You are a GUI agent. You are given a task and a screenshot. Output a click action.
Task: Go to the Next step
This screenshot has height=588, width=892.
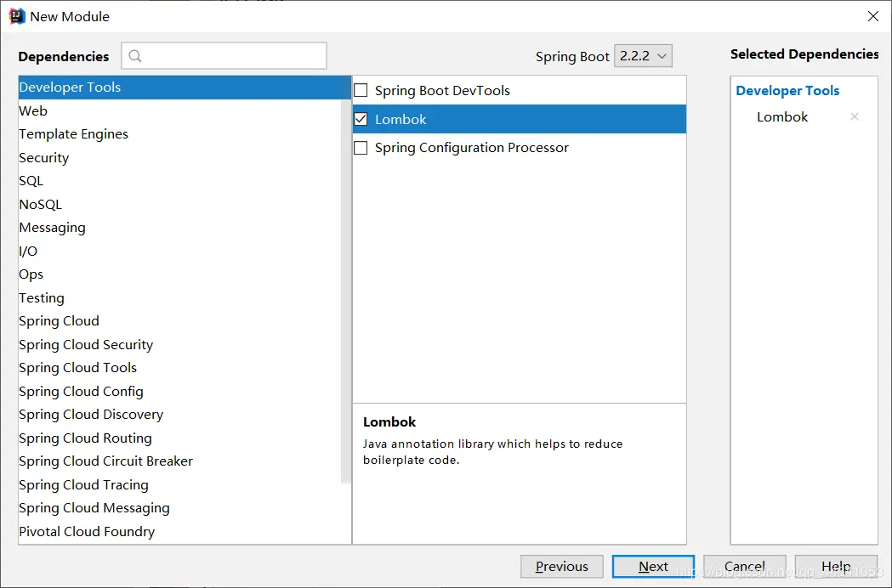653,567
